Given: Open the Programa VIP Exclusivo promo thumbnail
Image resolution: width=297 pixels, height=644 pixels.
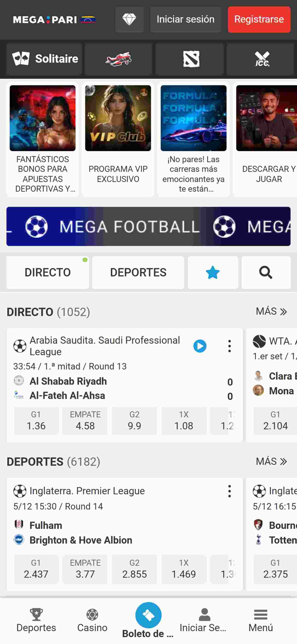Looking at the screenshot, I should 118,118.
